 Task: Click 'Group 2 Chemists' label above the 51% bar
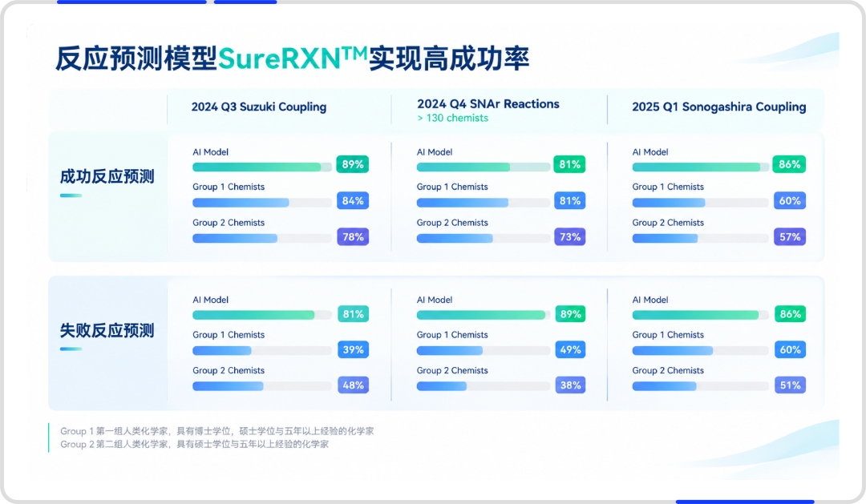point(668,371)
